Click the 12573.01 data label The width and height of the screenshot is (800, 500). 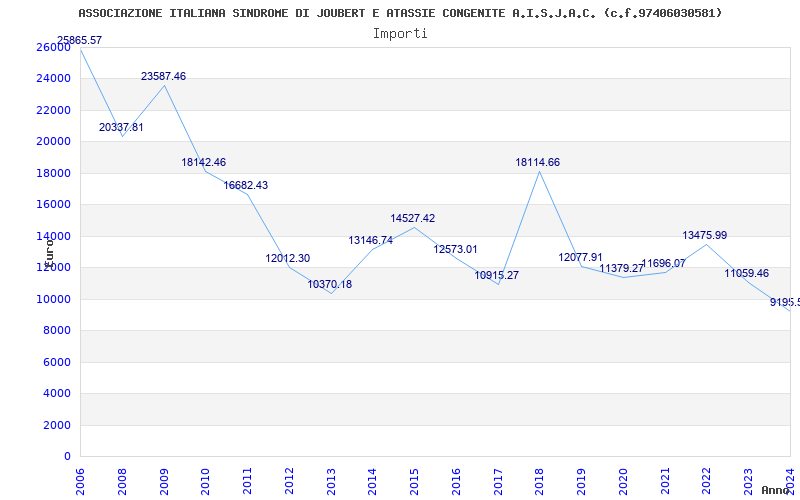coord(455,250)
